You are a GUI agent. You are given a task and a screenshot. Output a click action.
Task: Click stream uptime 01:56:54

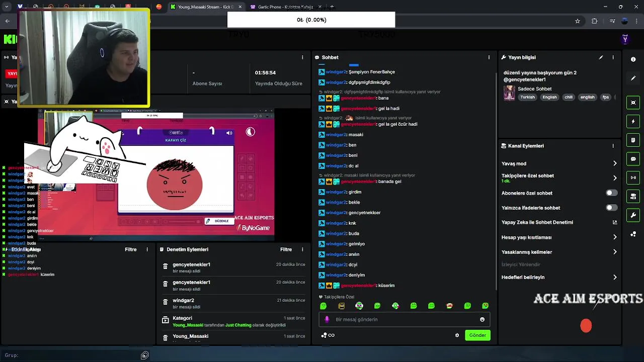265,72
